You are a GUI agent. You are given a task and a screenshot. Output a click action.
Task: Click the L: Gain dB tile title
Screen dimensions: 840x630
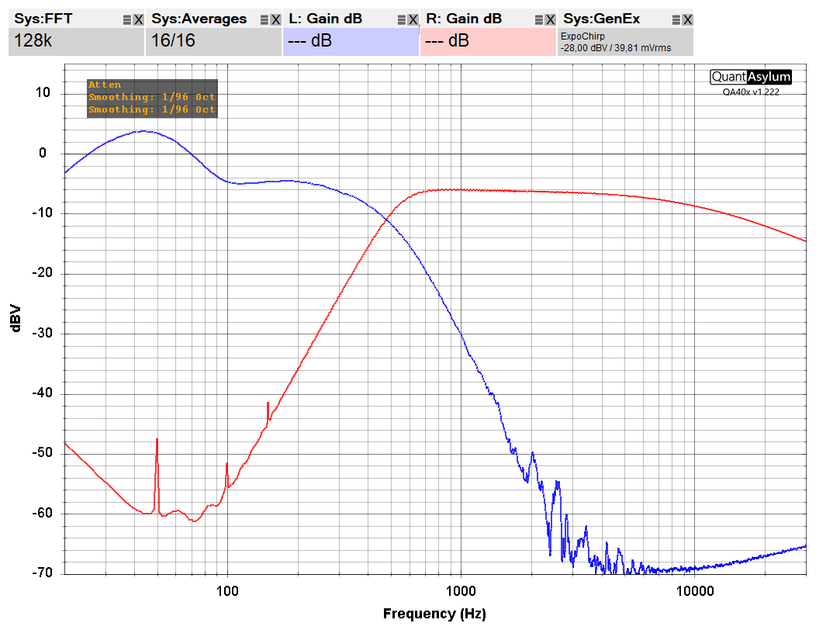coord(325,19)
